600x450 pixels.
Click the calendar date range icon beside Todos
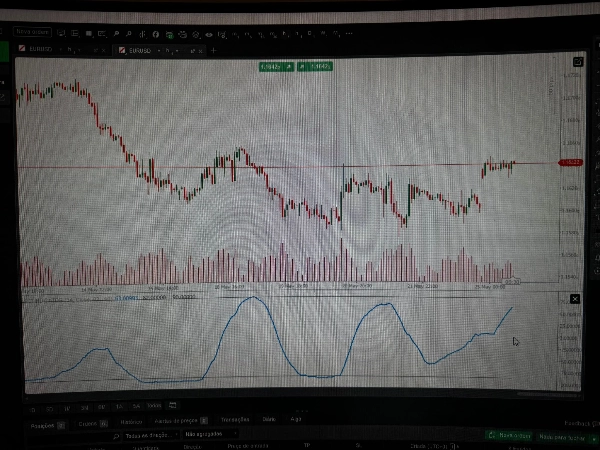click(x=173, y=405)
